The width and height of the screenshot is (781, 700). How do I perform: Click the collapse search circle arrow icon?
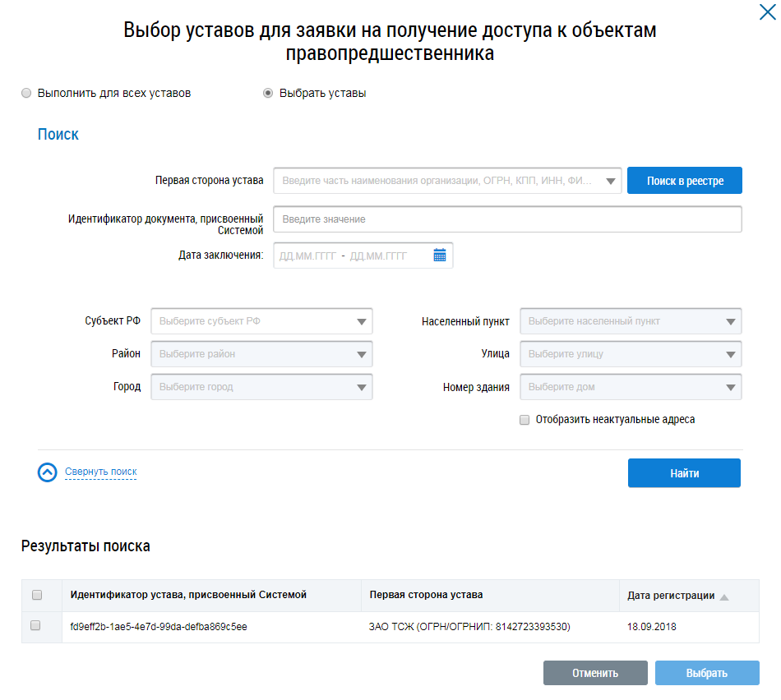tap(48, 472)
